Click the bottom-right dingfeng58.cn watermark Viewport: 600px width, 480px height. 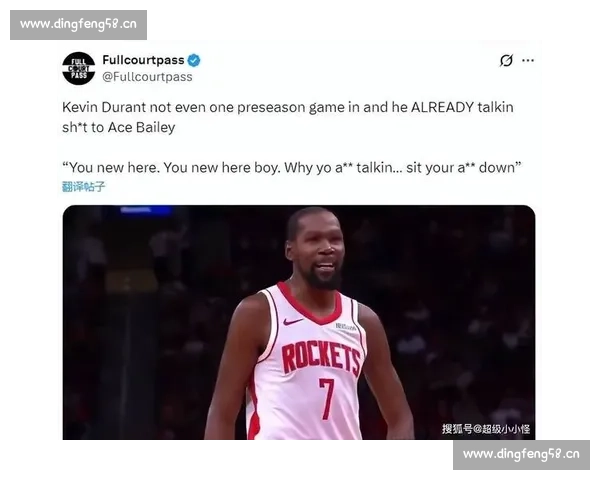tap(521, 455)
